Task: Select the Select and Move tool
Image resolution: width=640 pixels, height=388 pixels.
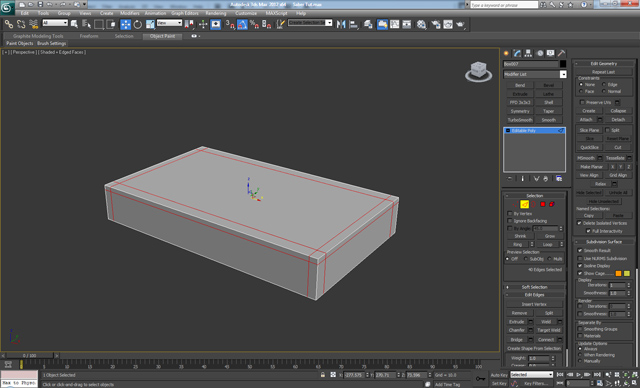Action: [x=126, y=24]
